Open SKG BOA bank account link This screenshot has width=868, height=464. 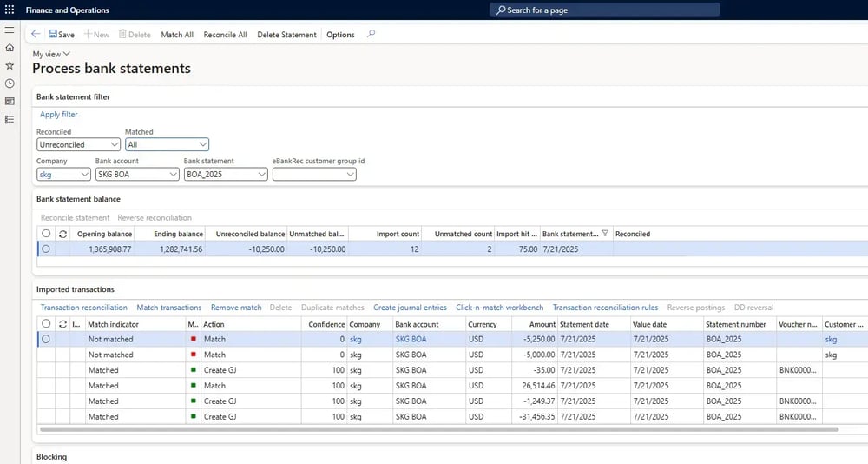click(x=411, y=339)
